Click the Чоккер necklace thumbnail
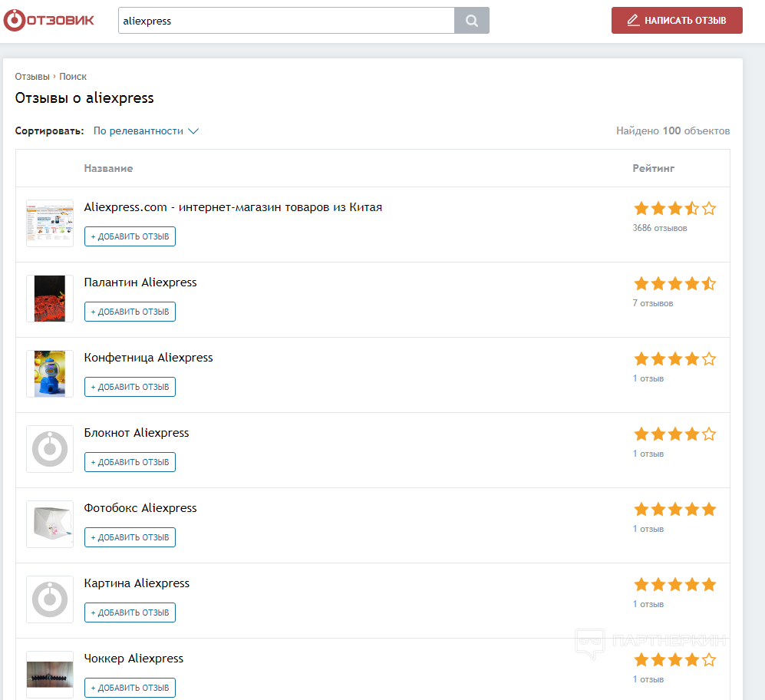Viewport: 765px width, 700px height. (x=50, y=674)
